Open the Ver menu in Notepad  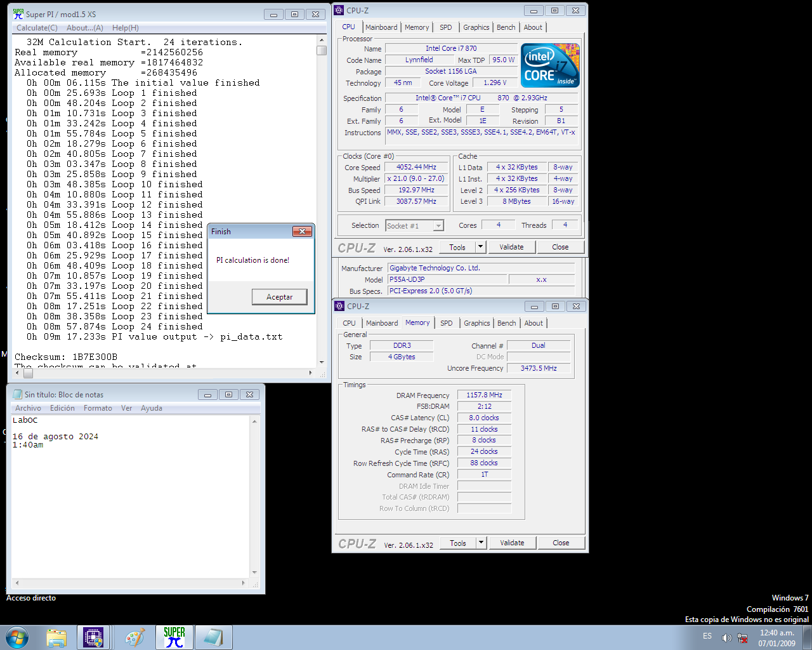pos(127,408)
